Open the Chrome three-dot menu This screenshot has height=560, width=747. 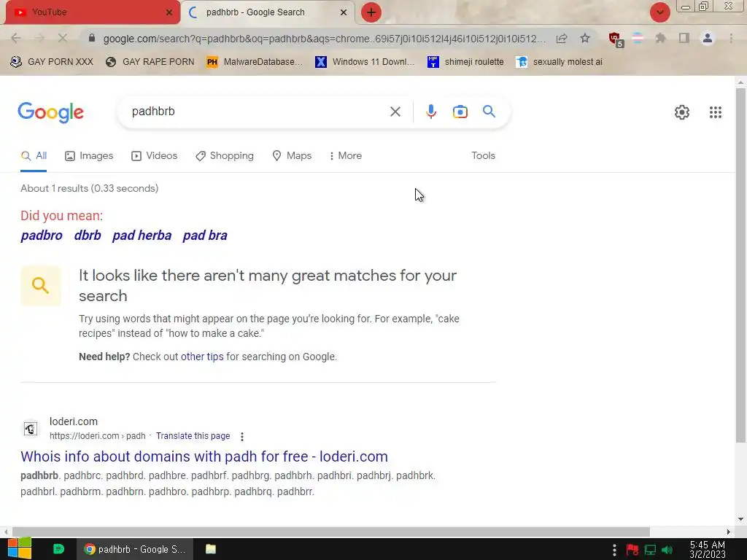click(731, 38)
